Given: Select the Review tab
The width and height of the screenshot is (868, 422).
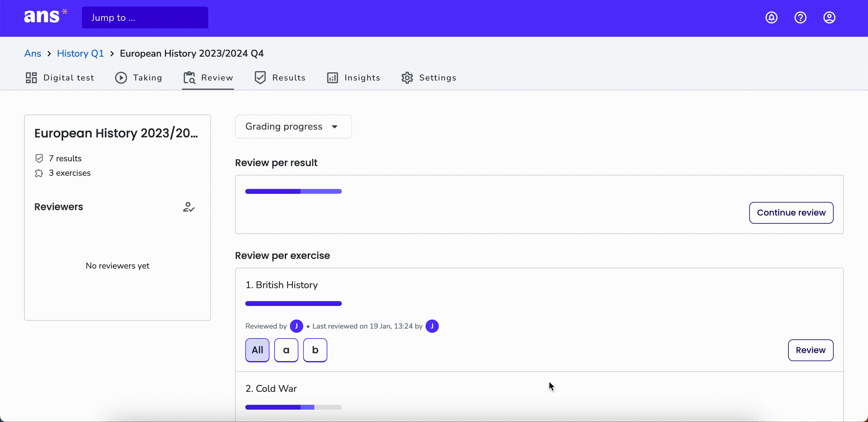Looking at the screenshot, I should [x=208, y=77].
